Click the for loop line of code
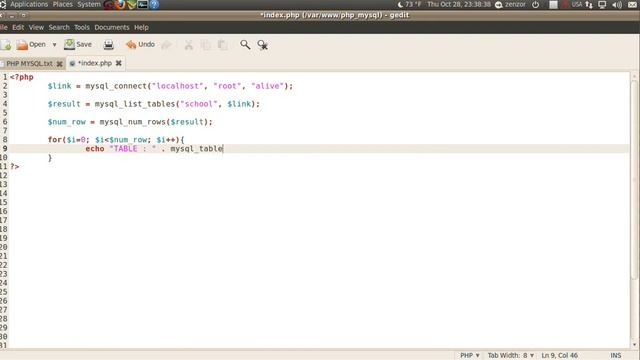This screenshot has width=640, height=360. [116, 140]
